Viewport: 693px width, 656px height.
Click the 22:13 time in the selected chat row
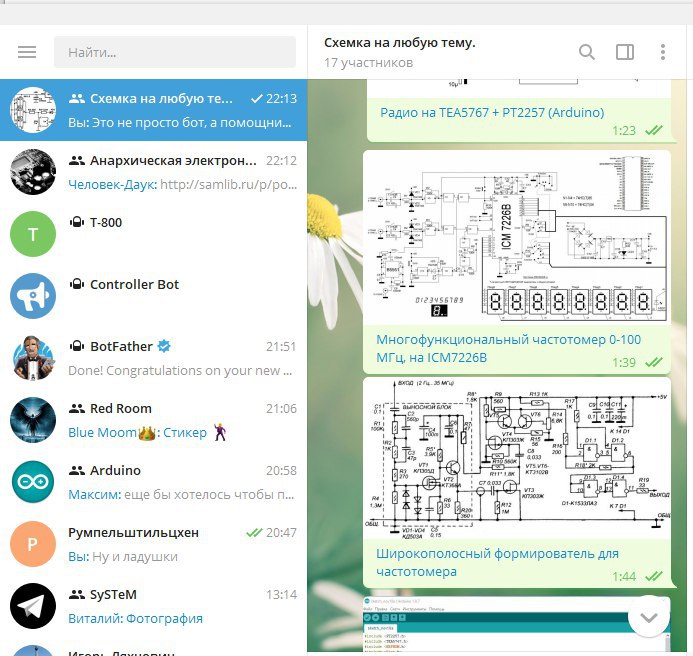[x=282, y=99]
